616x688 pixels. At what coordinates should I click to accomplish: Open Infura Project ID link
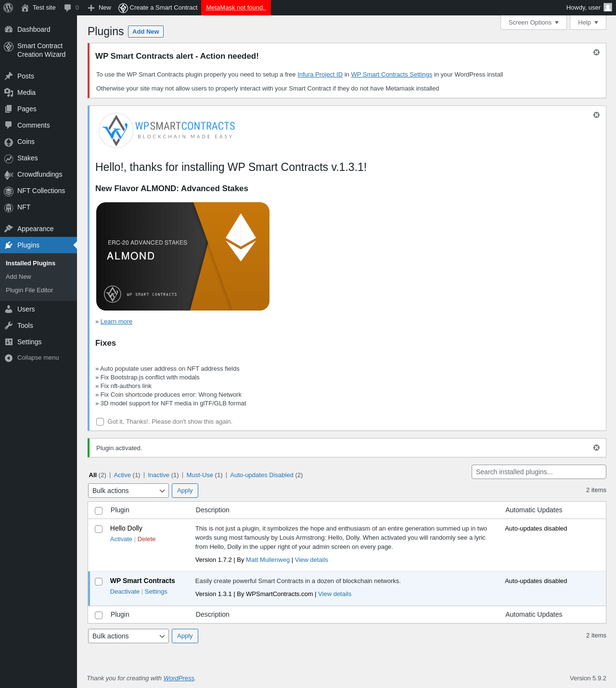320,75
